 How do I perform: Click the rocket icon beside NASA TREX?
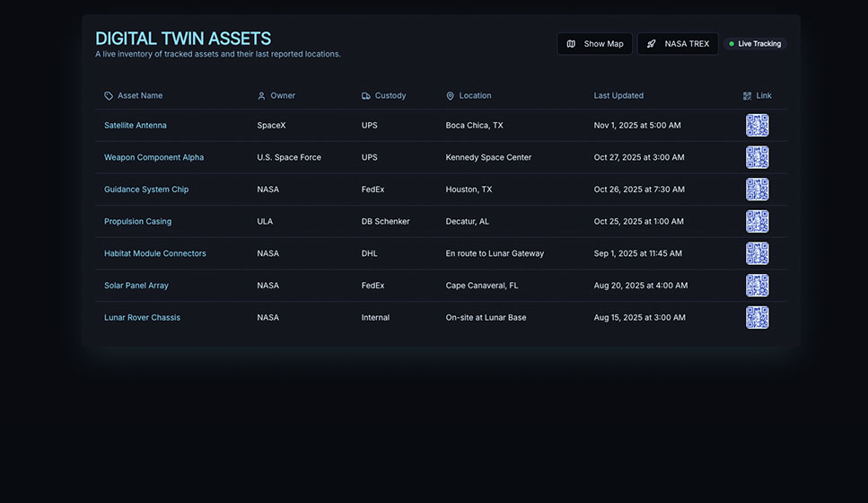[652, 44]
